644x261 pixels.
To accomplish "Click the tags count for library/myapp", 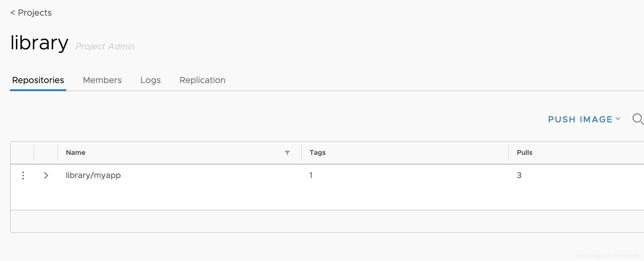I will [x=311, y=175].
